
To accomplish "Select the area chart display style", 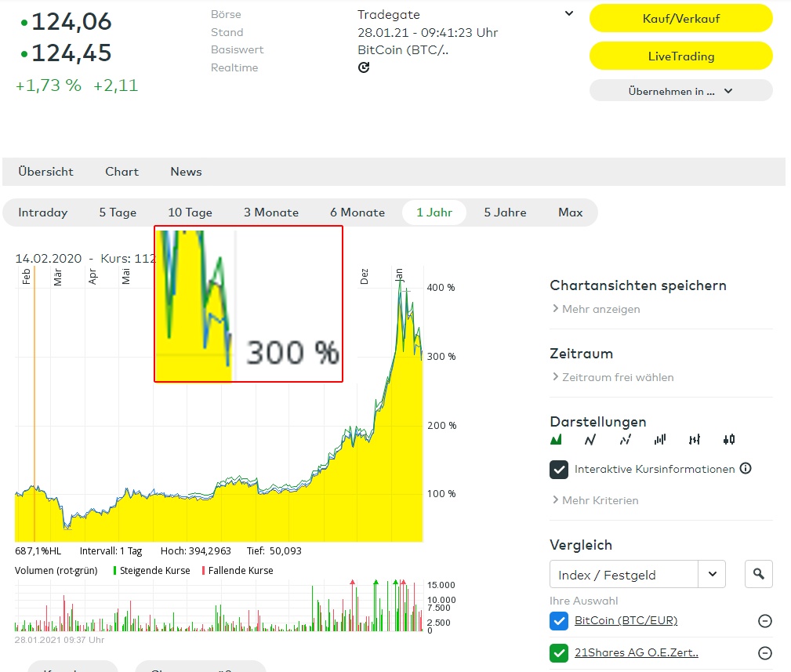I will (x=557, y=439).
